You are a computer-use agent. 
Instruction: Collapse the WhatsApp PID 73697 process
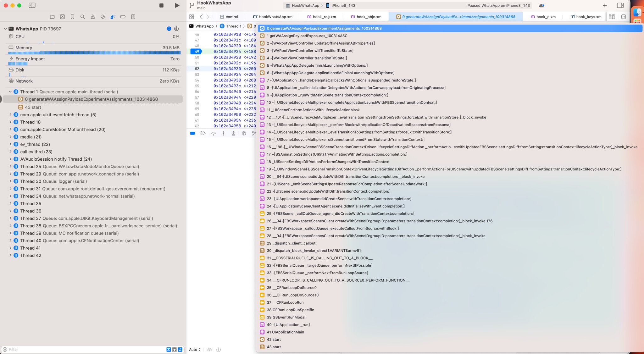[x=5, y=29]
